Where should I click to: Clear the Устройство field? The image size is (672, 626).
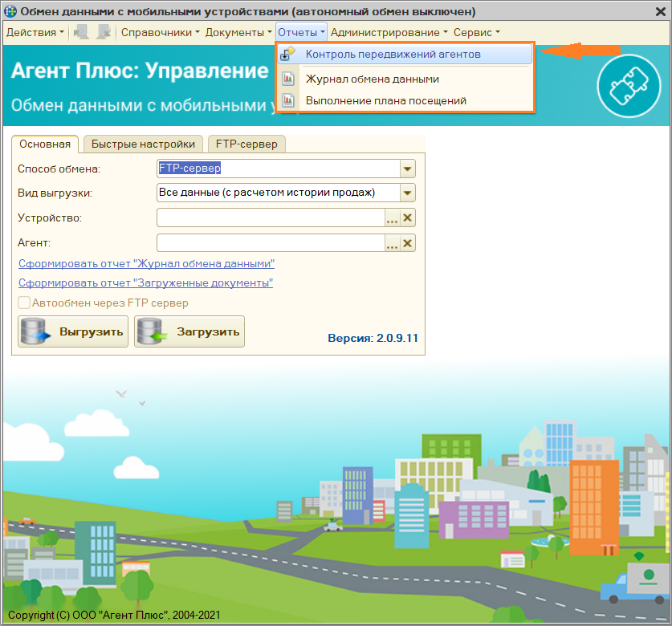click(x=408, y=217)
